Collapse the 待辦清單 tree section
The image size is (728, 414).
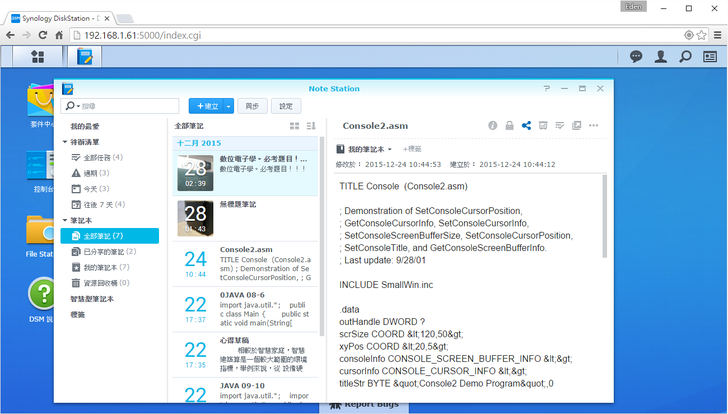tap(65, 143)
